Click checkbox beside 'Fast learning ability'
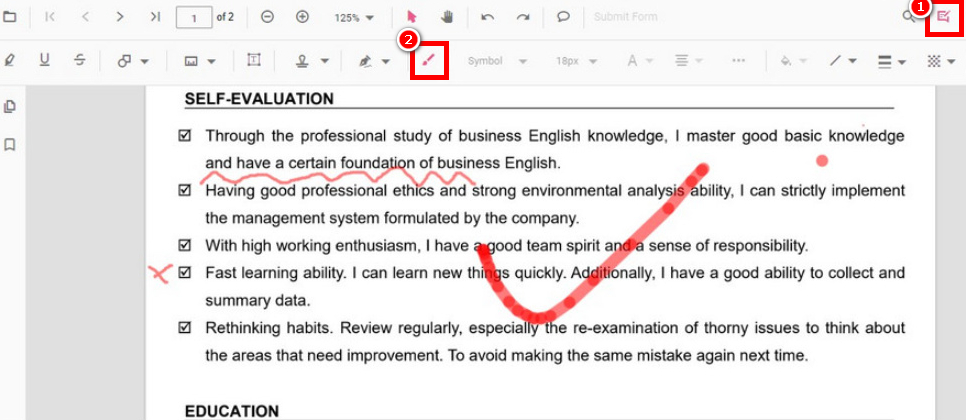966x420 pixels. pyautogui.click(x=184, y=272)
